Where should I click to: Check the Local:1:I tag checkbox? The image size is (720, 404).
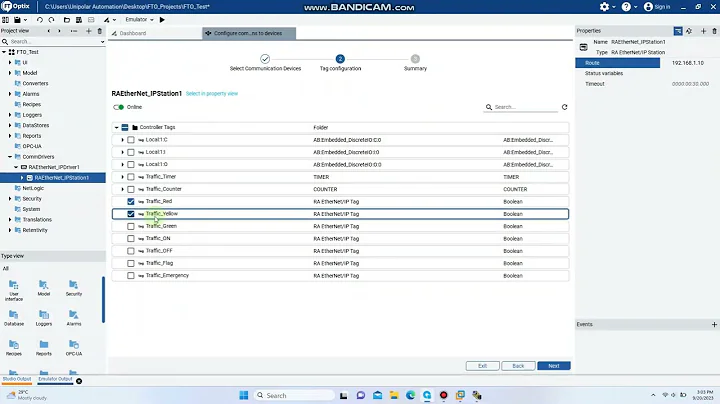[131, 152]
